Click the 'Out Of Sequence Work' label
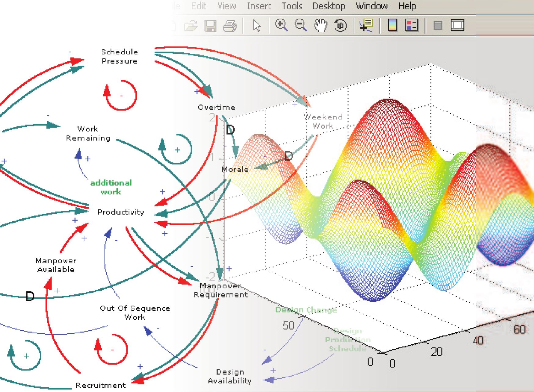The width and height of the screenshot is (534, 392). pyautogui.click(x=135, y=313)
